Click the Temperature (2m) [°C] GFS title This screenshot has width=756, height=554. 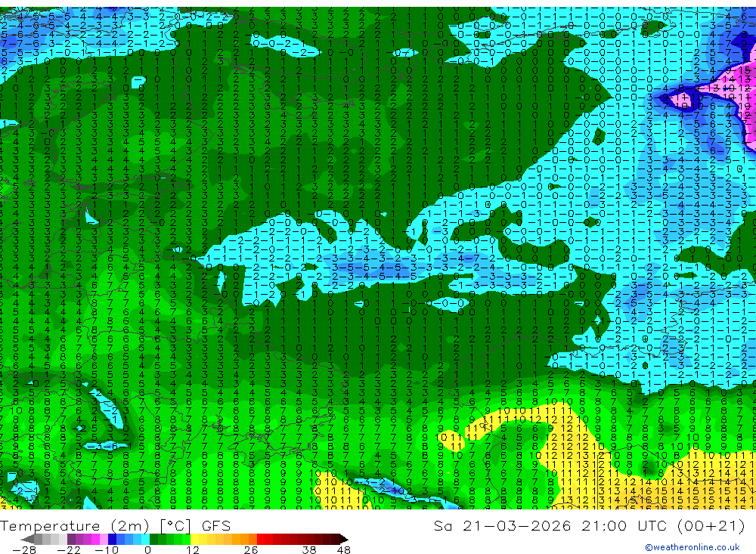tap(115, 525)
